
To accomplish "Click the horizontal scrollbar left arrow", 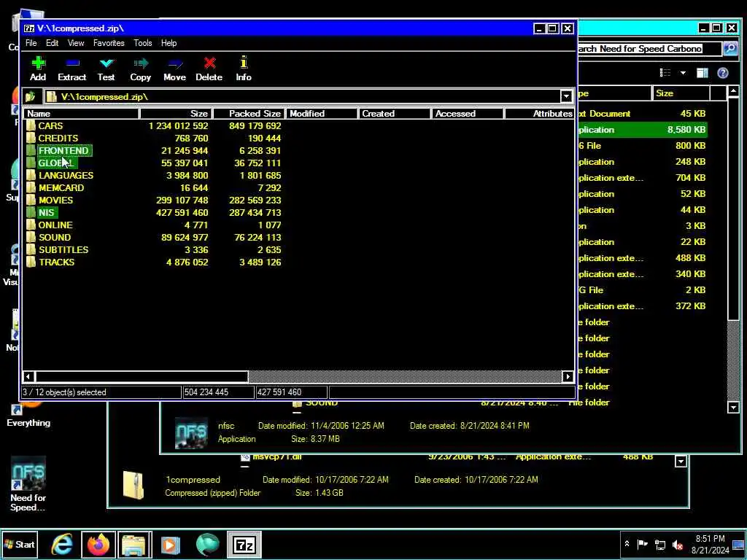I will click(x=28, y=377).
